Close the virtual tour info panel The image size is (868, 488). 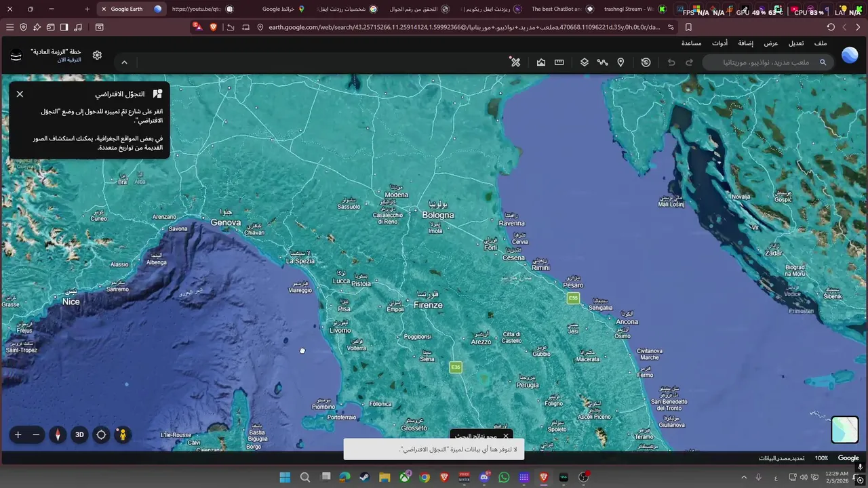click(x=20, y=94)
